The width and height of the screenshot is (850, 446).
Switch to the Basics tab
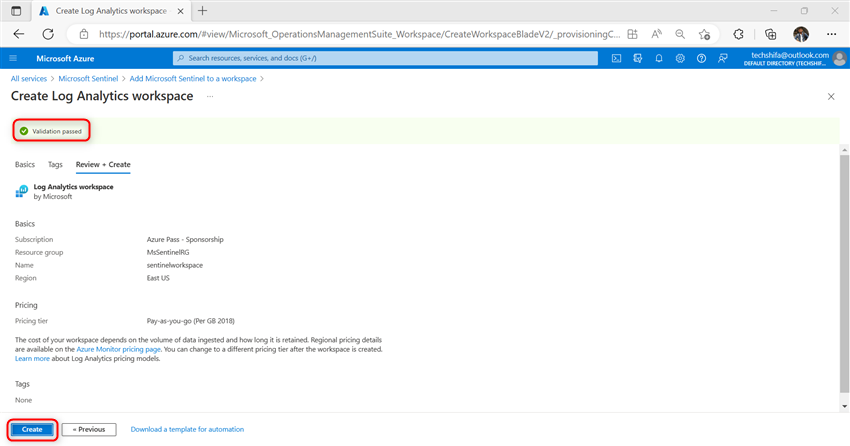coord(25,164)
